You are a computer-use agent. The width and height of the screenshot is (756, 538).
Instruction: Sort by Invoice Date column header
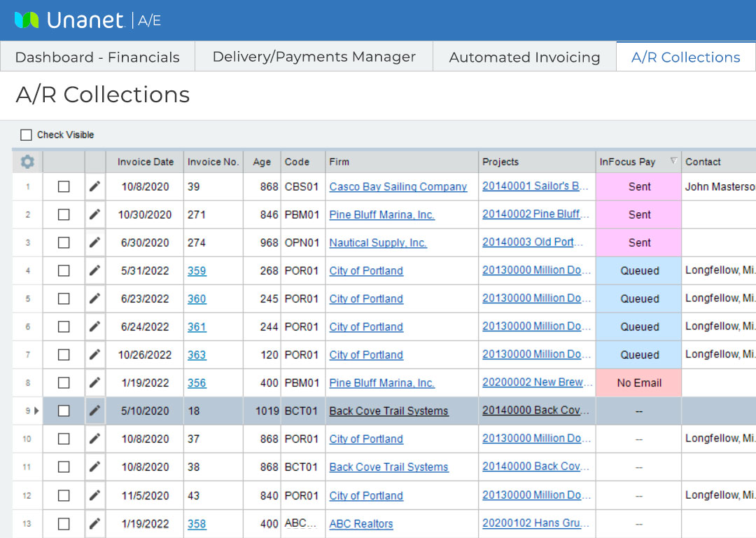(x=145, y=162)
